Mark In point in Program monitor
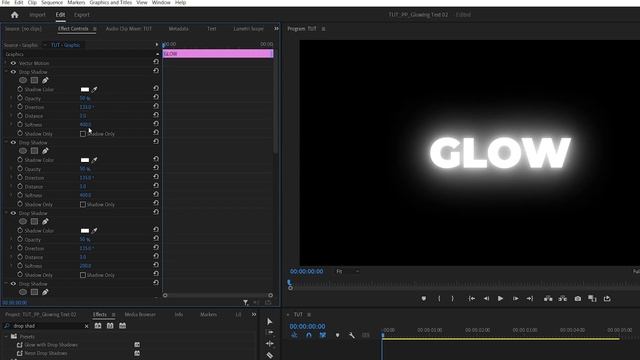Image resolution: width=640 pixels, height=360 pixels. coord(439,299)
